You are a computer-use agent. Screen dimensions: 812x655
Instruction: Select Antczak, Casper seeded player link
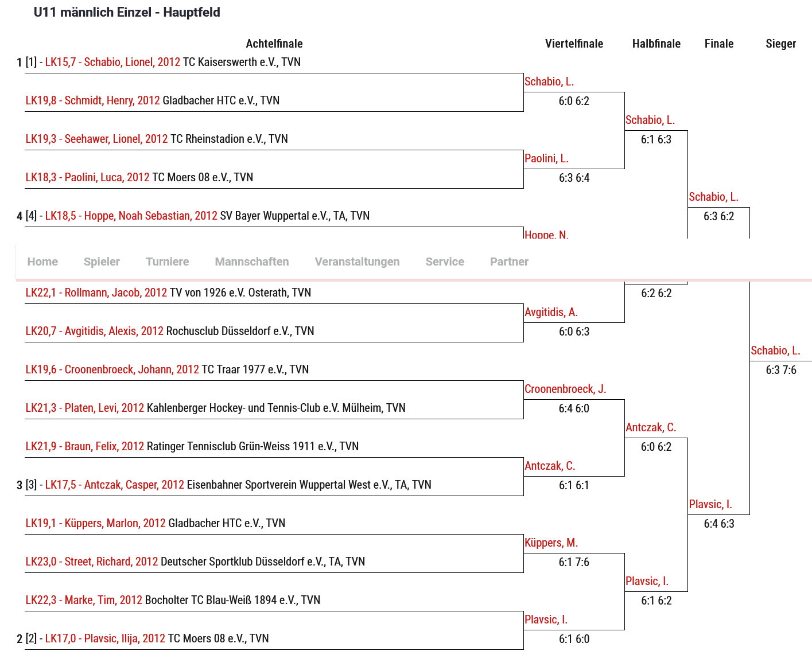114,485
